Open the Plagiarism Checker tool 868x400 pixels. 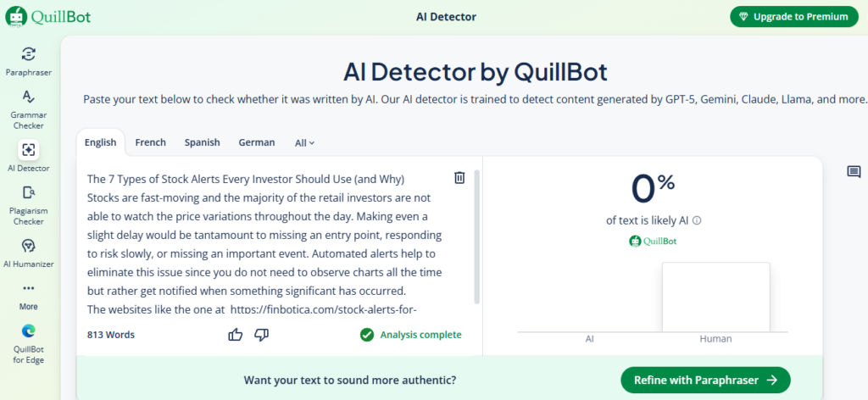29,194
